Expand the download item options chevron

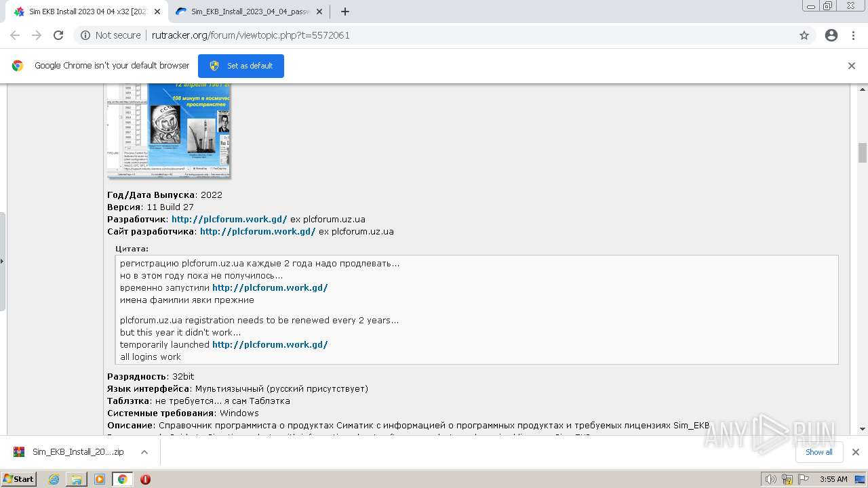coord(144,452)
